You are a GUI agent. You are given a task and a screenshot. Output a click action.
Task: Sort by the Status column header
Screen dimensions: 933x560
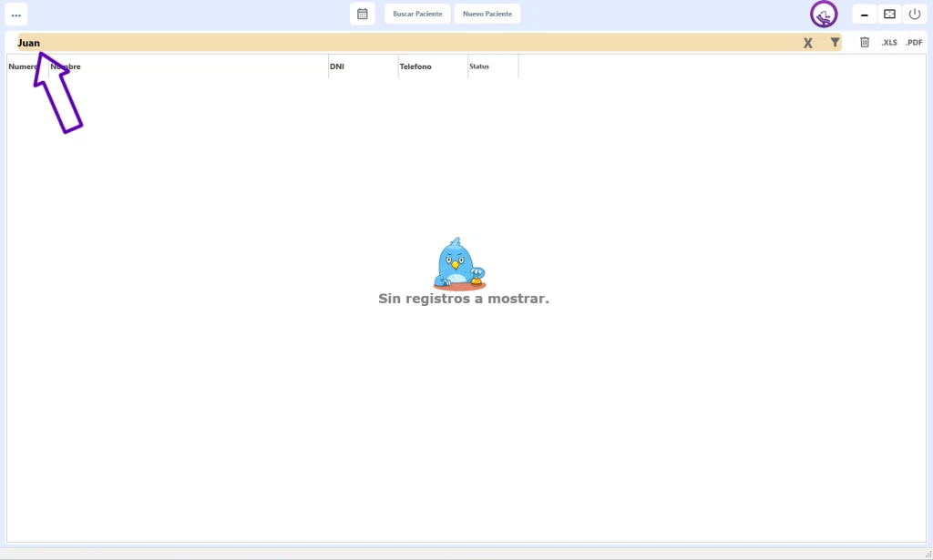click(x=479, y=66)
